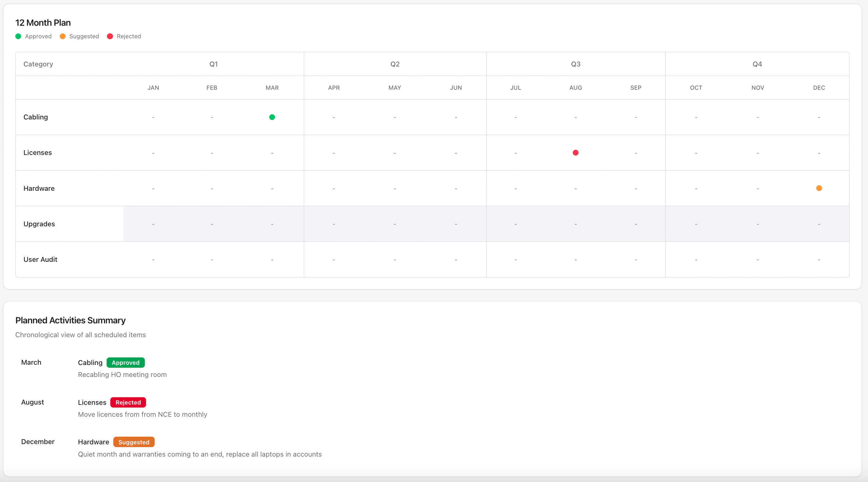Click the Rejected badge beside Licenses
This screenshot has width=868, height=482.
click(x=128, y=402)
